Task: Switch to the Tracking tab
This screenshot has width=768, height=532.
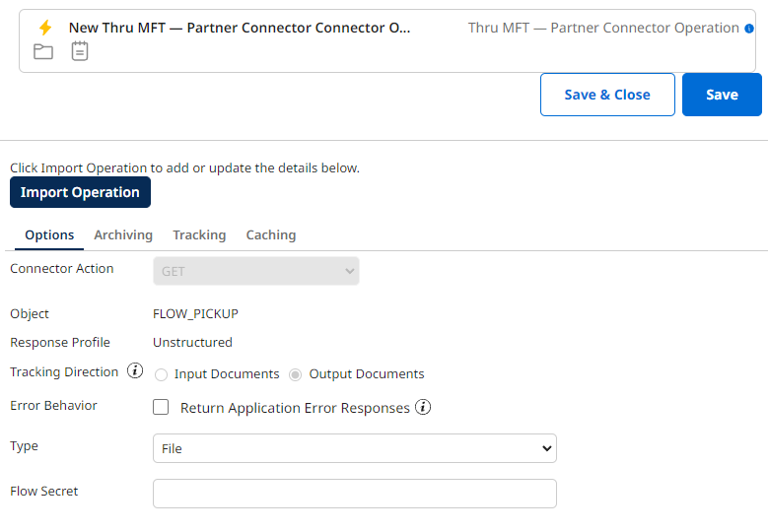Action: pos(199,234)
